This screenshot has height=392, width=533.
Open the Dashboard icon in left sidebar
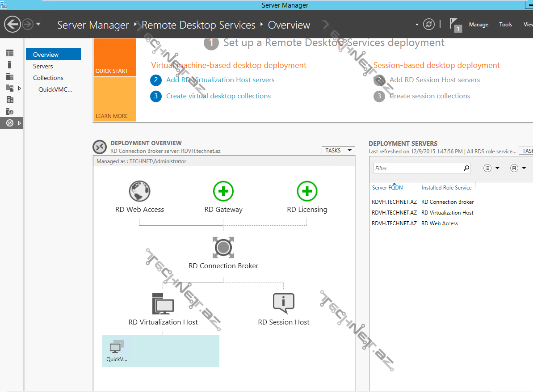tap(10, 54)
